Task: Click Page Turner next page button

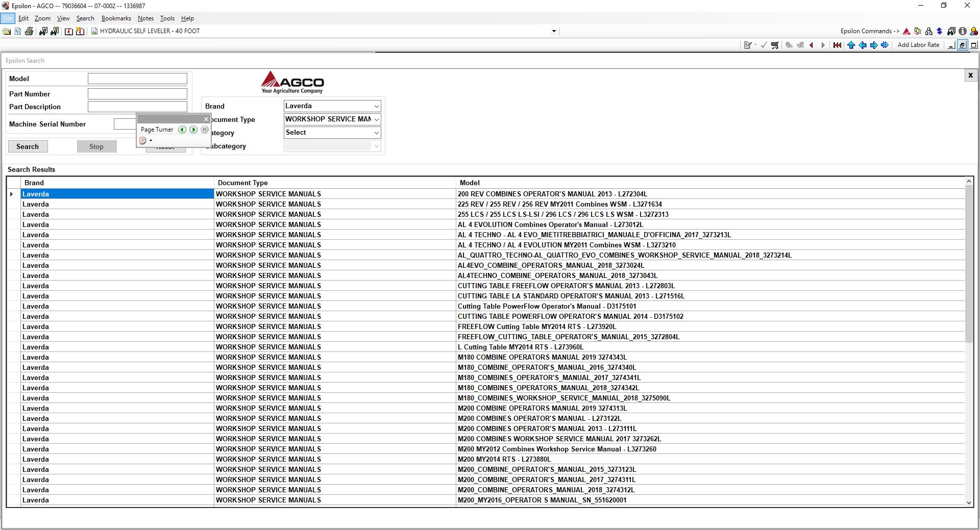Action: [x=193, y=130]
